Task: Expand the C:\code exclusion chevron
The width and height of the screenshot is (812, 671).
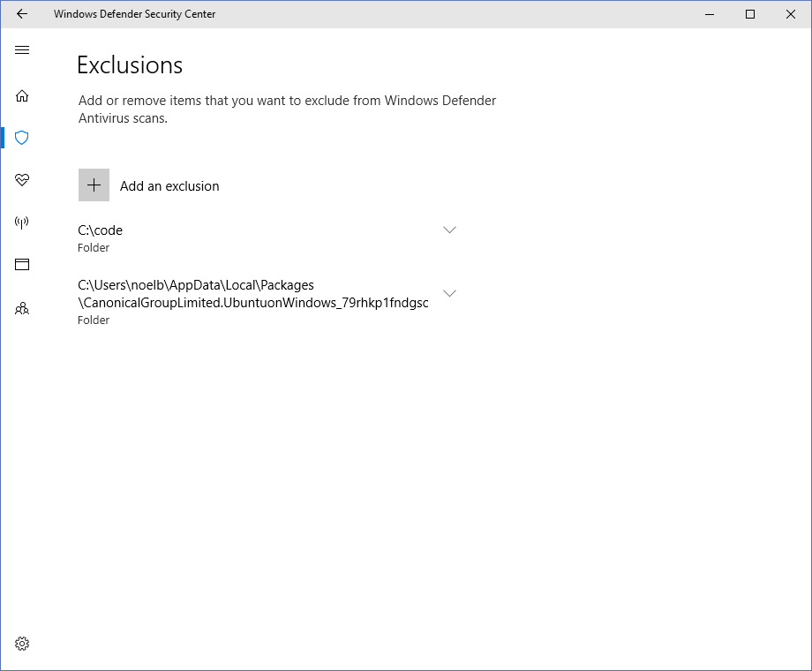Action: [x=449, y=230]
